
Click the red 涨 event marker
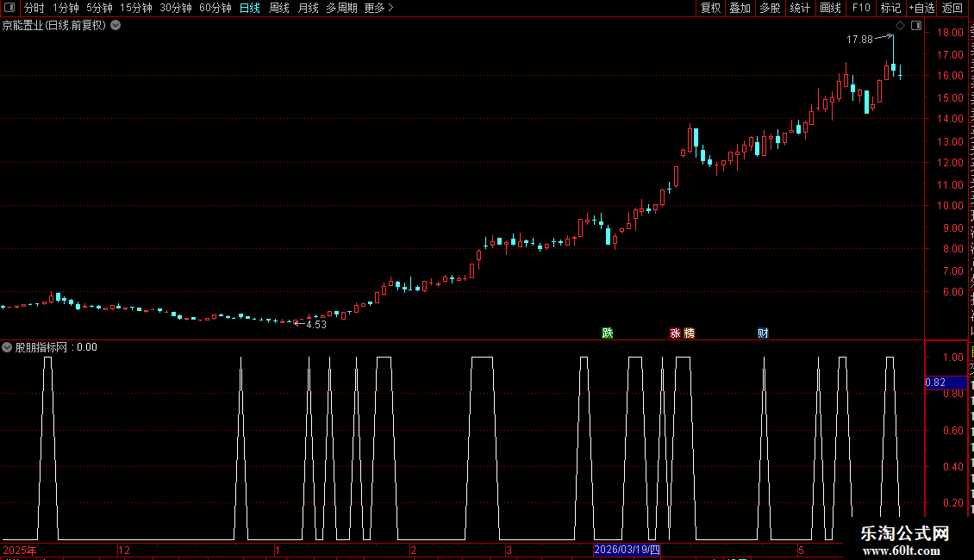click(675, 333)
